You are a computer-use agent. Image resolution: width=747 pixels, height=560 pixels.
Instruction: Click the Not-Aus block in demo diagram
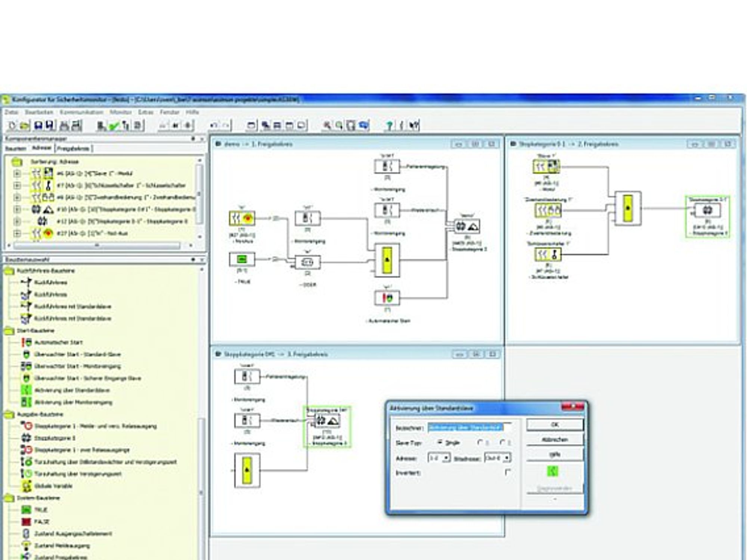point(242,218)
